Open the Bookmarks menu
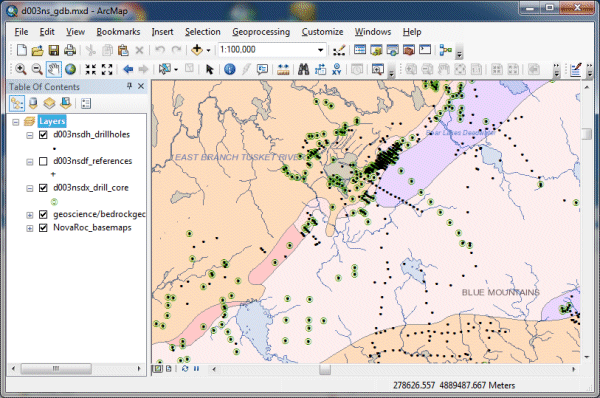Screen dimensions: 600x398 point(118,32)
